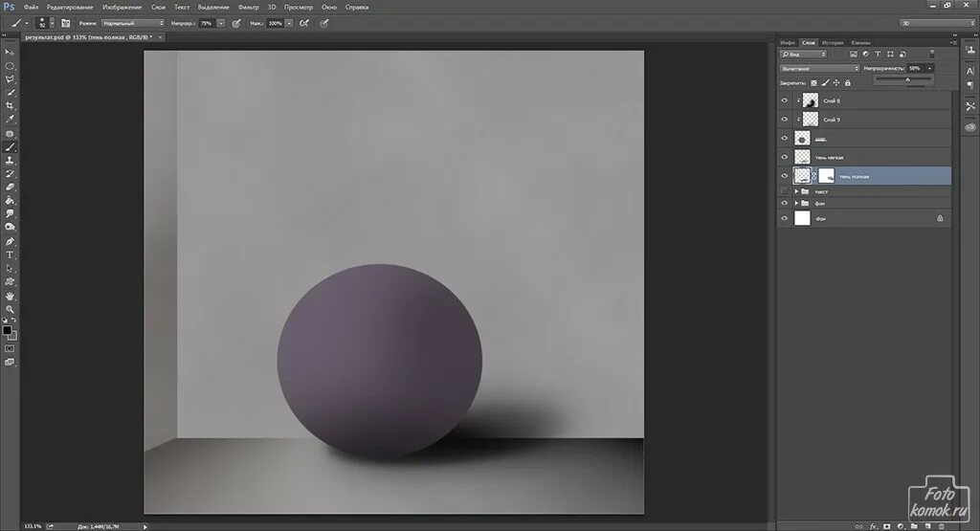Open brush flow 100% slider arrow
Viewport: 980px width, 531px height.
(289, 23)
